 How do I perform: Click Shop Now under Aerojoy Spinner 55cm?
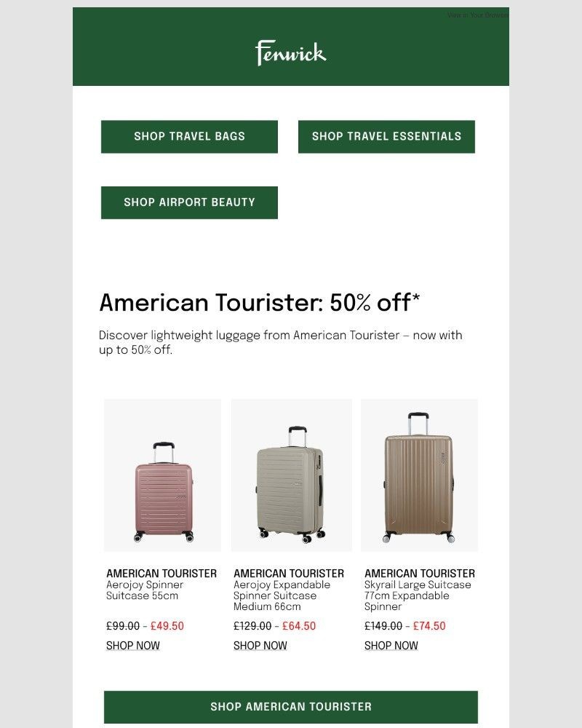click(x=132, y=645)
